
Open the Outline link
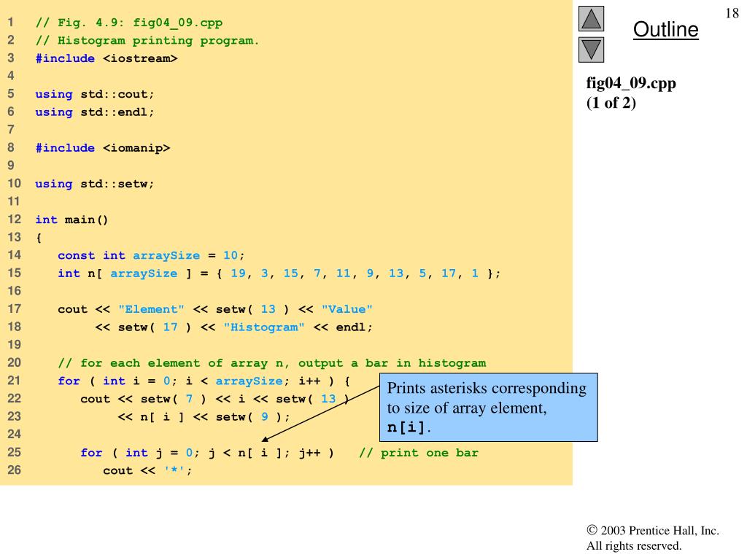pyautogui.click(x=665, y=29)
